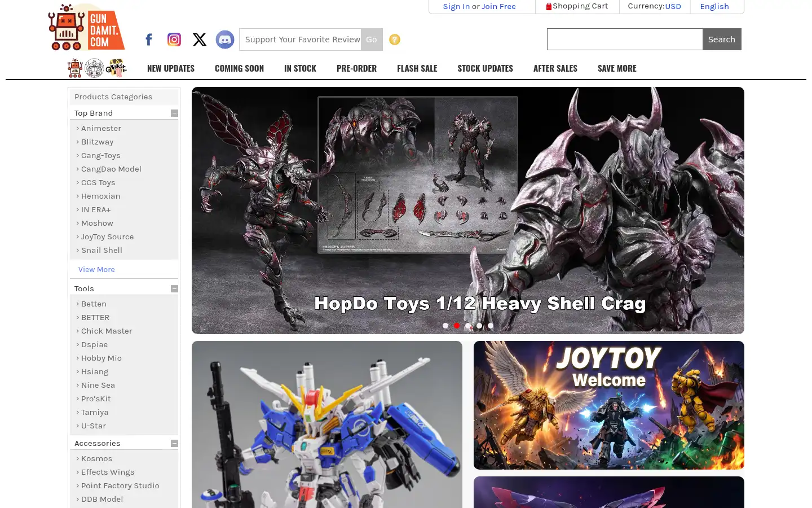Click the red shopping cart icon
Viewport: 812px width, 508px height.
pos(549,6)
